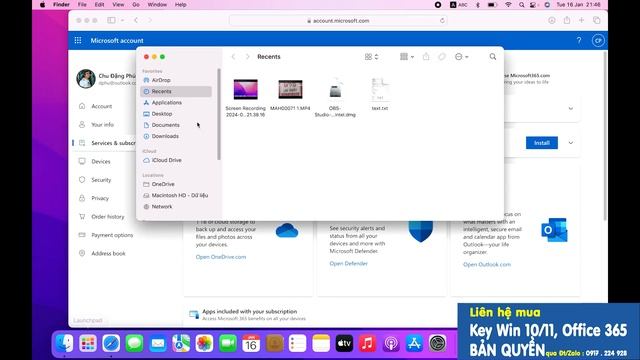The height and width of the screenshot is (360, 640).
Task: Select Recents in Finder sidebar
Action: 176,91
